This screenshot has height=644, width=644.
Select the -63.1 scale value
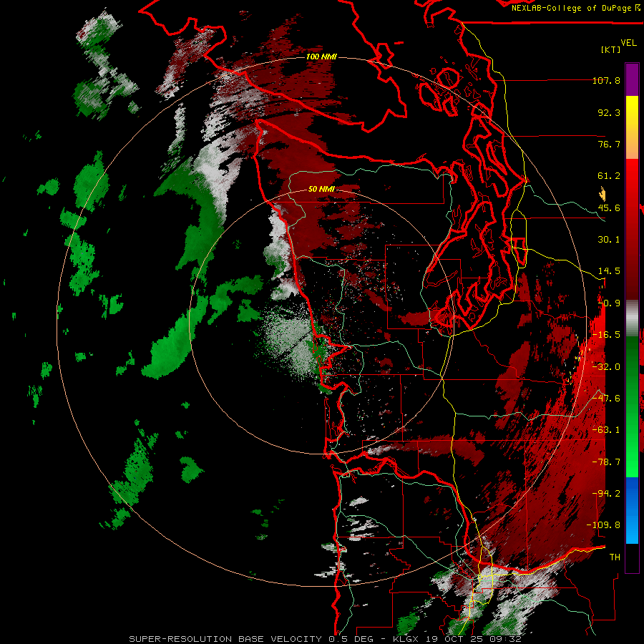tap(606, 430)
